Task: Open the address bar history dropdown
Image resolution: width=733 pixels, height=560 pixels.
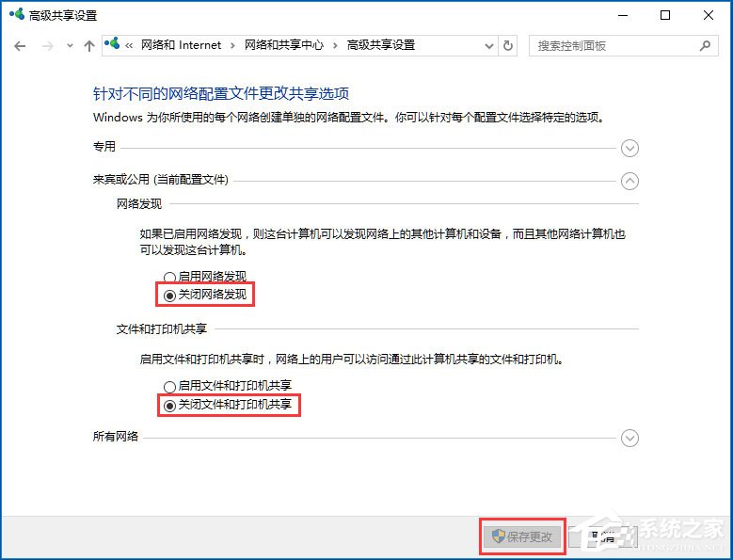Action: (489, 46)
